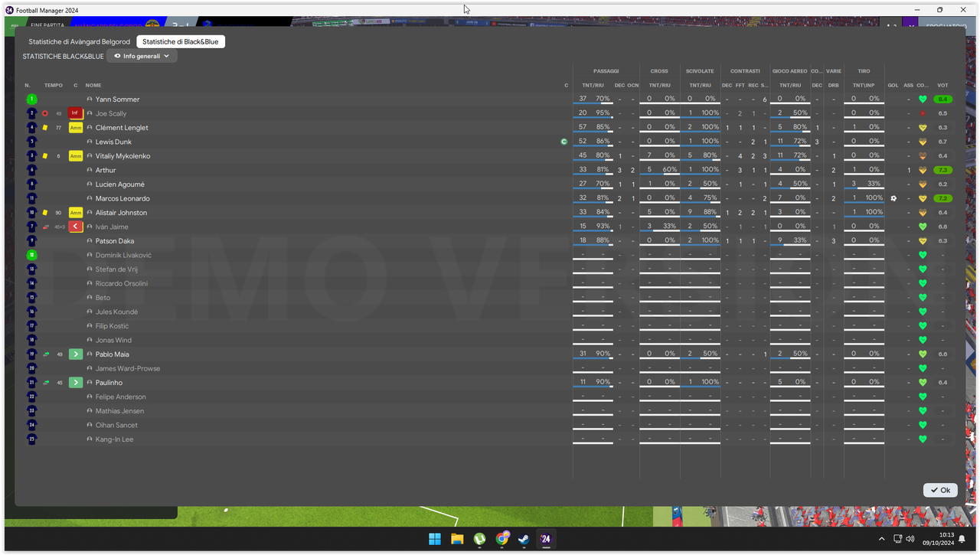The width and height of the screenshot is (980, 555).
Task: Open the Info generali view dropdown
Action: pyautogui.click(x=142, y=56)
